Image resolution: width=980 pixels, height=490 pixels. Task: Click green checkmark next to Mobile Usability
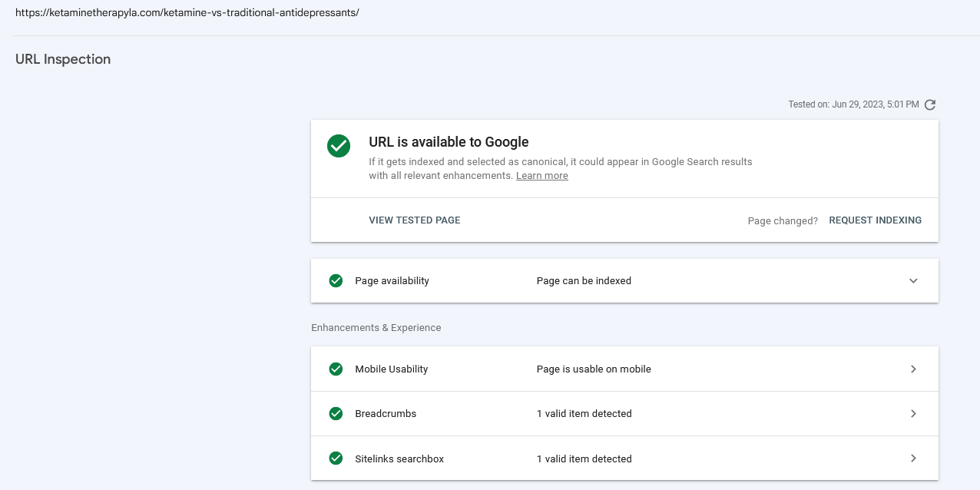tap(336, 369)
